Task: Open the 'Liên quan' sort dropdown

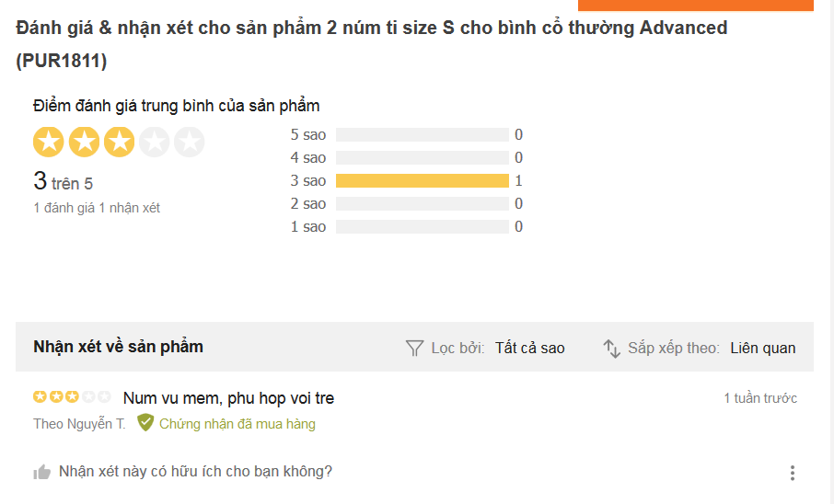Action: 762,348
